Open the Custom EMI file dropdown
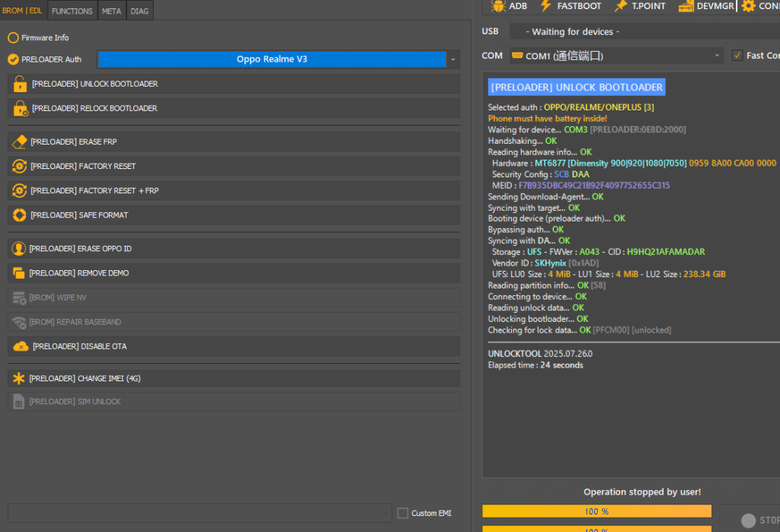The width and height of the screenshot is (780, 532). 200,513
